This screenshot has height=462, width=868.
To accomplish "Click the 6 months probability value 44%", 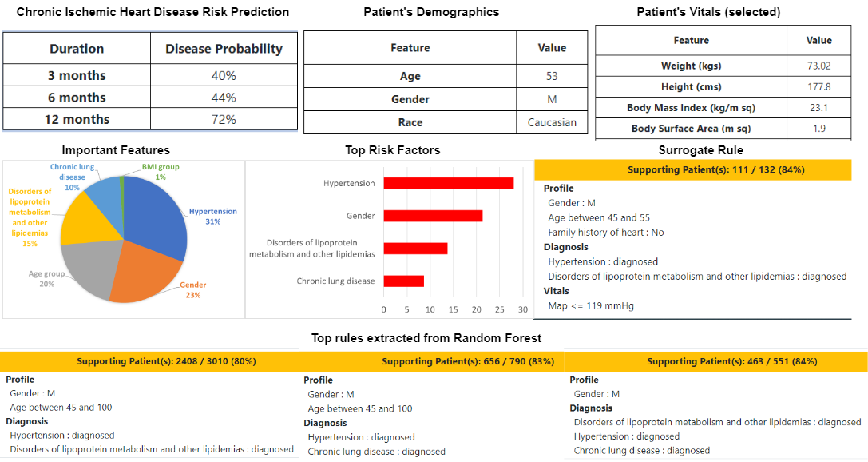I will pyautogui.click(x=224, y=98).
